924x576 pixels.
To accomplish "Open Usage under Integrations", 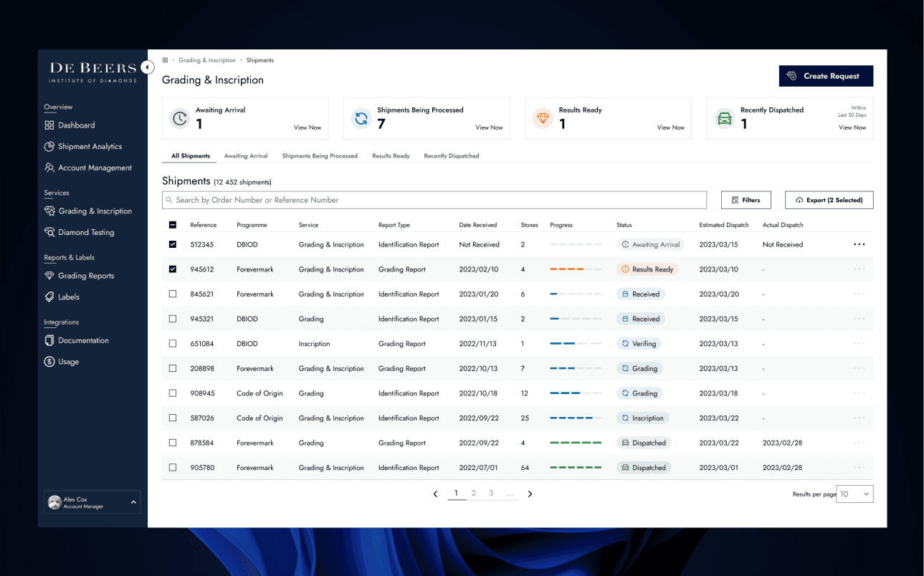I will [x=62, y=362].
